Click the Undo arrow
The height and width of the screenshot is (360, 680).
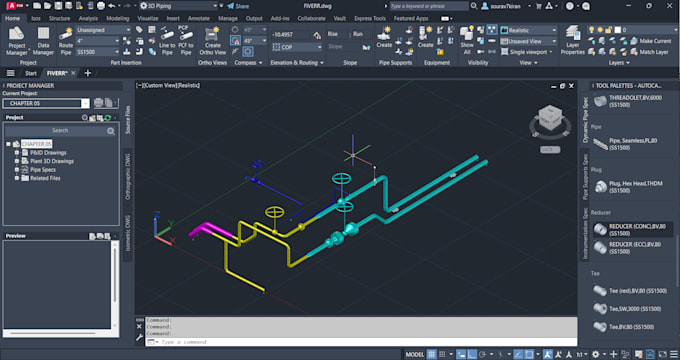[x=112, y=6]
